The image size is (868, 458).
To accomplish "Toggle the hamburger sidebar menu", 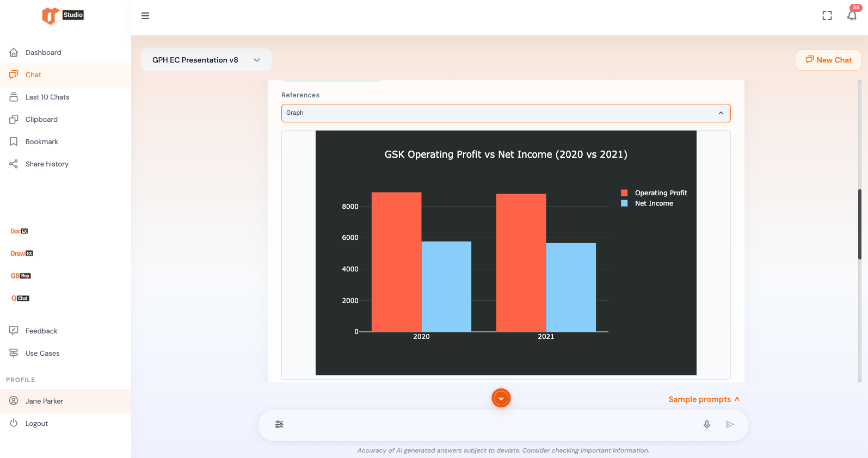I will [145, 16].
